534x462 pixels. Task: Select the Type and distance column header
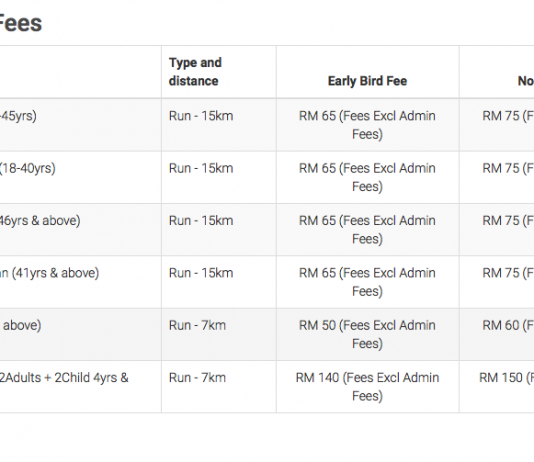(x=195, y=72)
